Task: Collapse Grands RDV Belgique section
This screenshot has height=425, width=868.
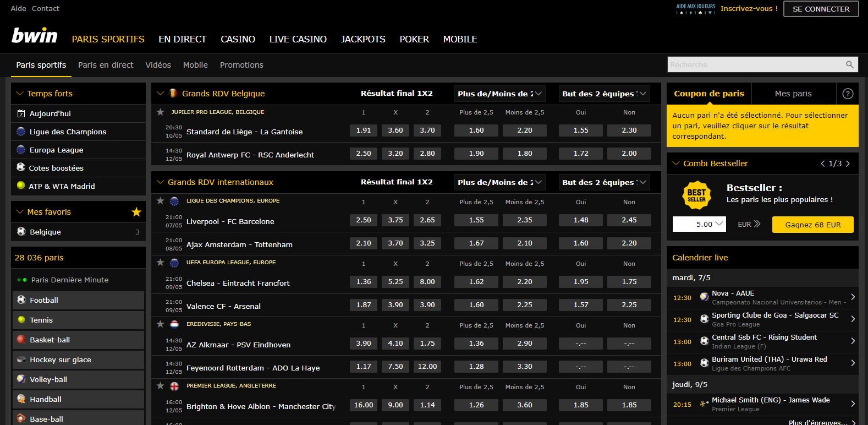Action: 161,94
